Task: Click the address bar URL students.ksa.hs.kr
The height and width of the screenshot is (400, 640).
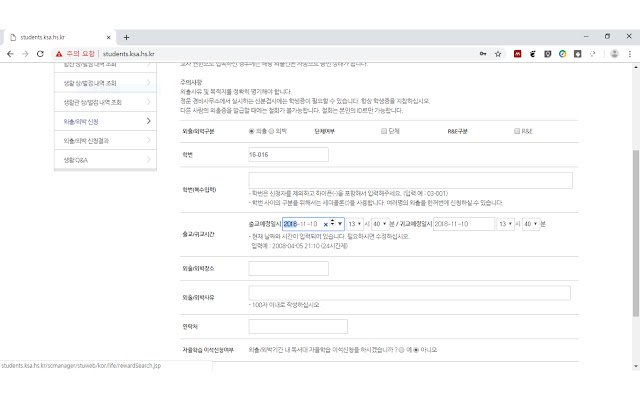Action: coord(129,54)
